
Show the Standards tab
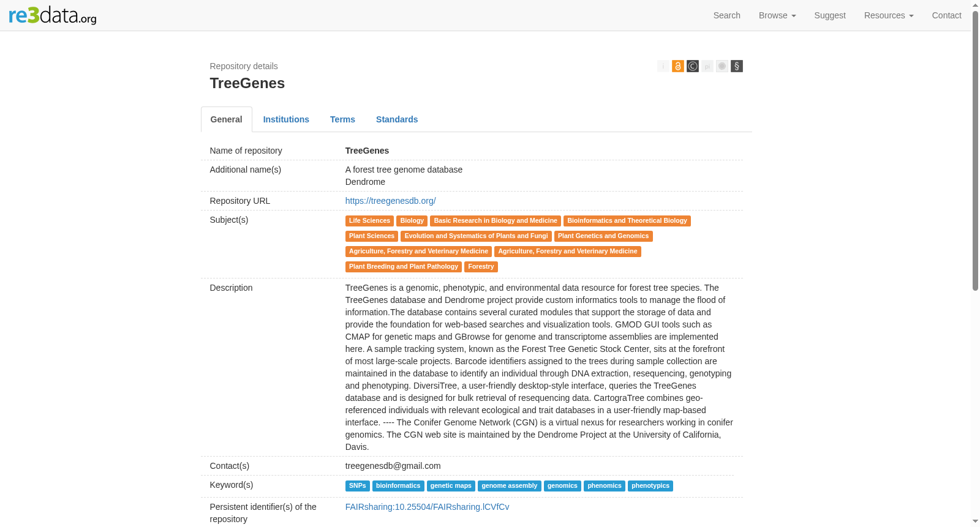click(397, 119)
